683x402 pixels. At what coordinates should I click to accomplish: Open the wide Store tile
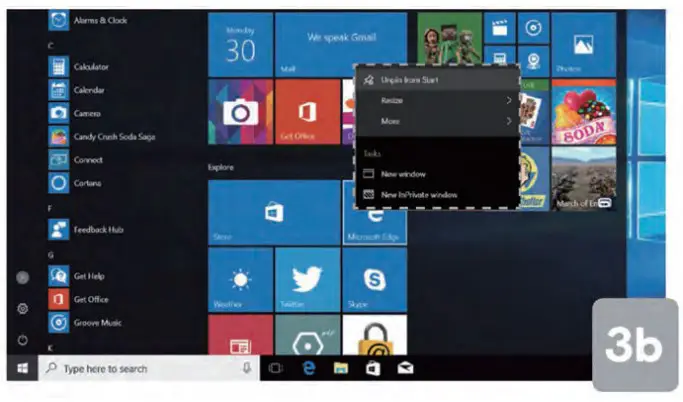click(x=274, y=213)
